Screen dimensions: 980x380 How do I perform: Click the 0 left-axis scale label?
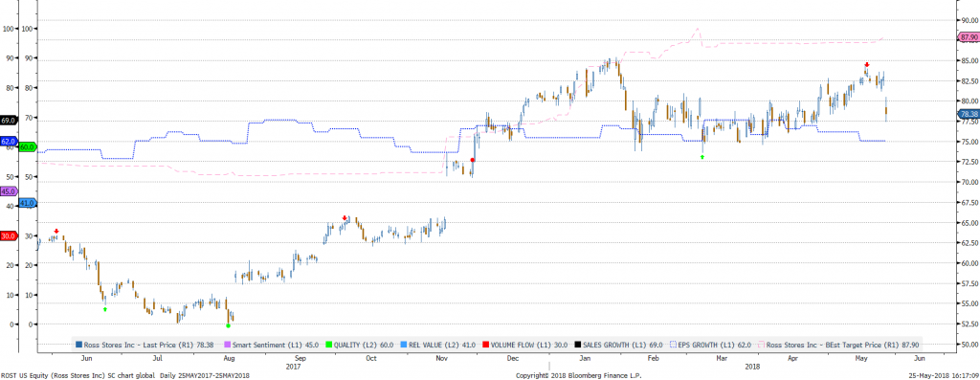pyautogui.click(x=12, y=325)
